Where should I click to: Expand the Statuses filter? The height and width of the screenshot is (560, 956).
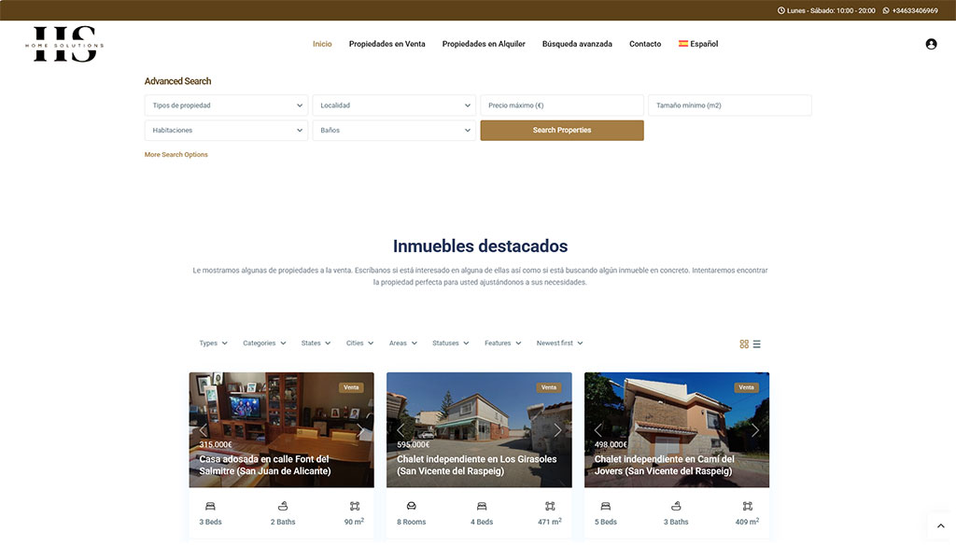(451, 343)
